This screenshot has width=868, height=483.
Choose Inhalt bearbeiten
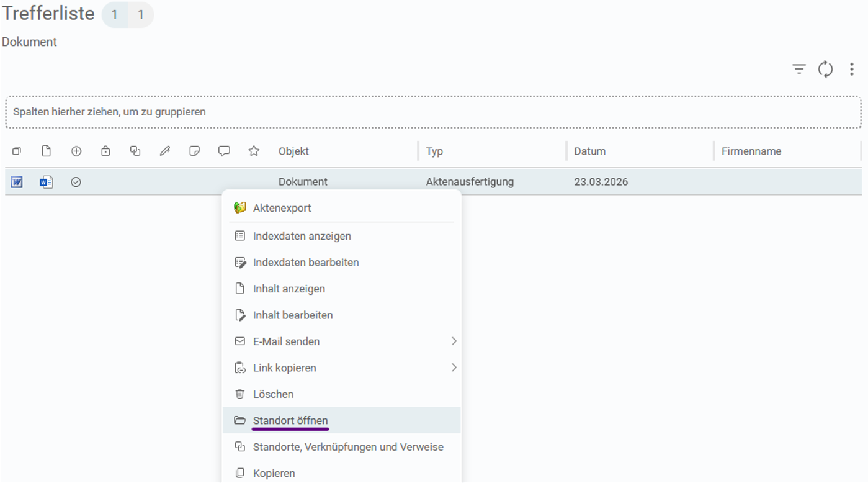point(342,315)
